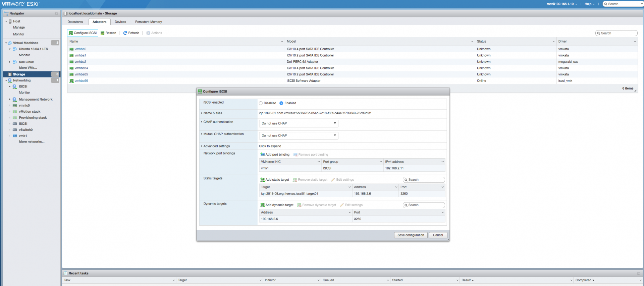
Task: Click the Rescan adapters icon
Action: (x=103, y=33)
